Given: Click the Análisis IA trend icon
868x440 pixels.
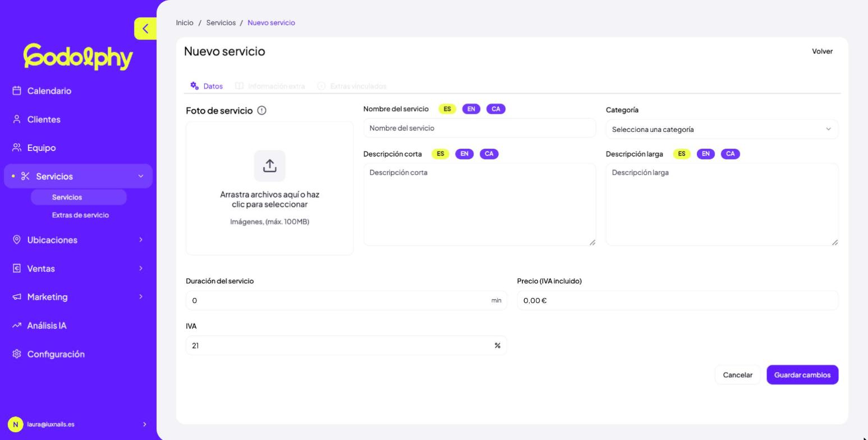Looking at the screenshot, I should pyautogui.click(x=17, y=326).
